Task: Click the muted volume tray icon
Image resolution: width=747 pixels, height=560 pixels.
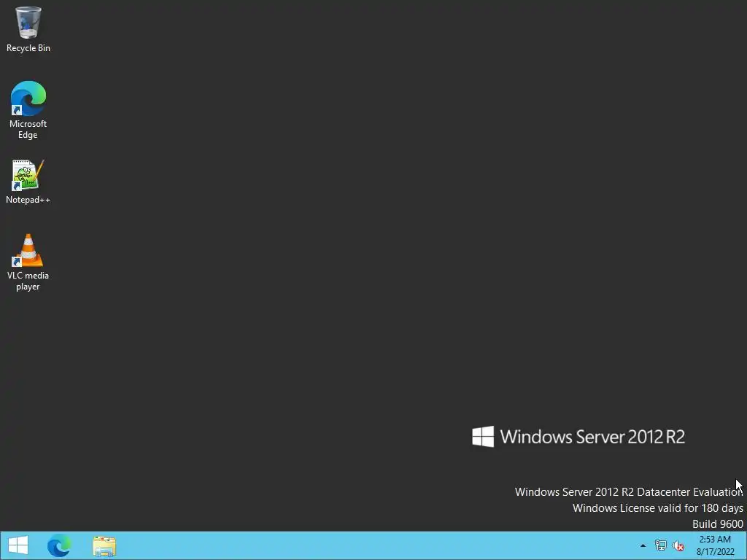Action: point(678,545)
